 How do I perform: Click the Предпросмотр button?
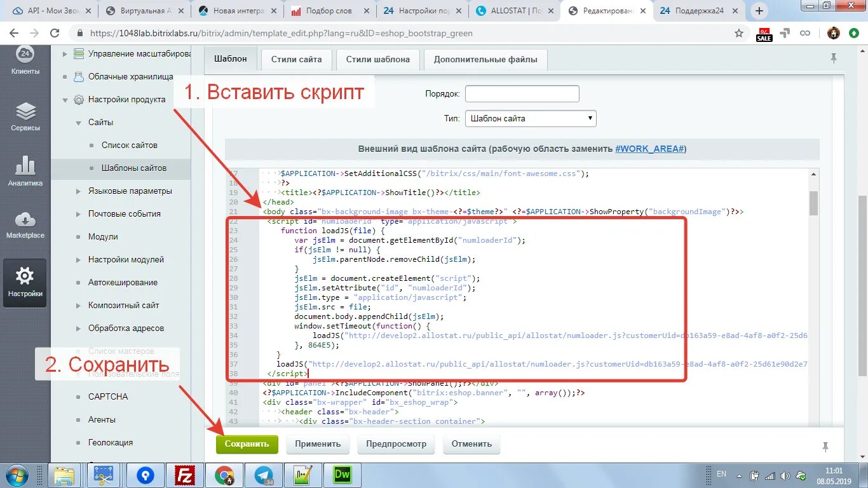point(397,444)
